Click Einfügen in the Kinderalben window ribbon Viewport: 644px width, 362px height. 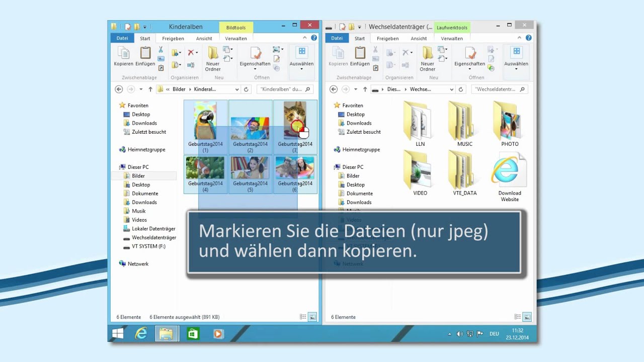coord(145,56)
